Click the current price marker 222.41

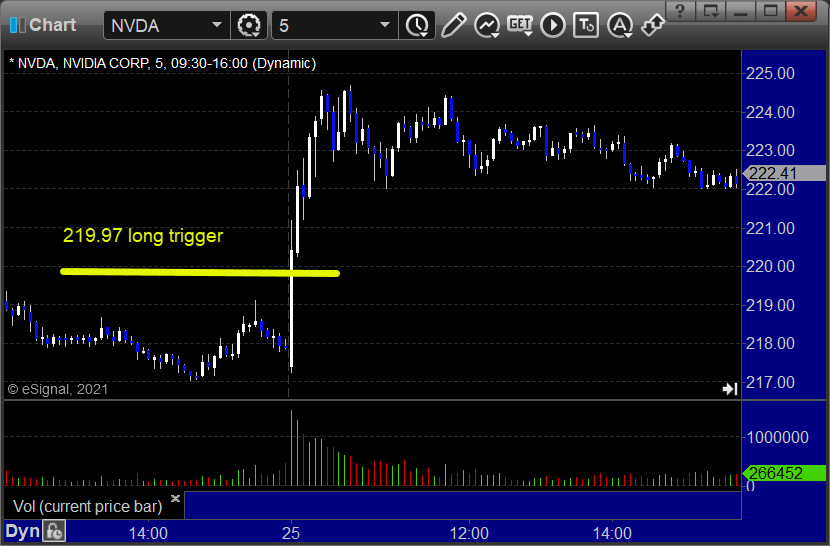click(784, 173)
